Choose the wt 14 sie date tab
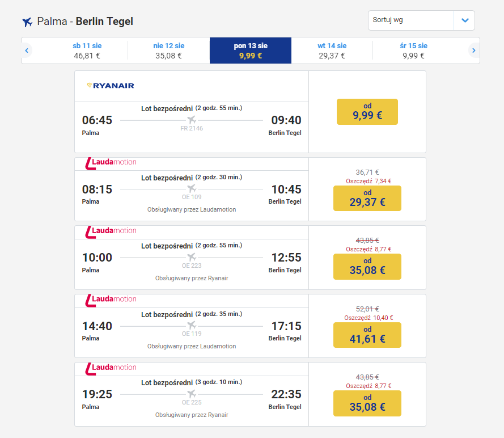504x438 pixels. [332, 50]
